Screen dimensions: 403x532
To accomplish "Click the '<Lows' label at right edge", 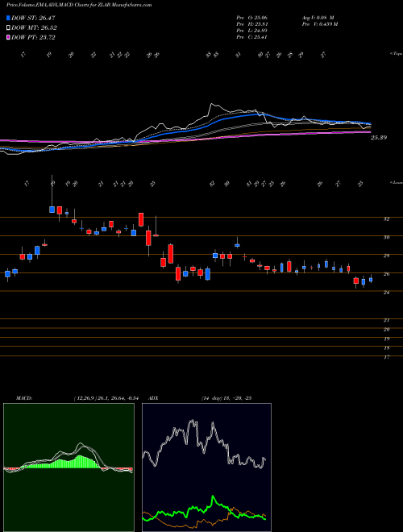I will pos(396,182).
